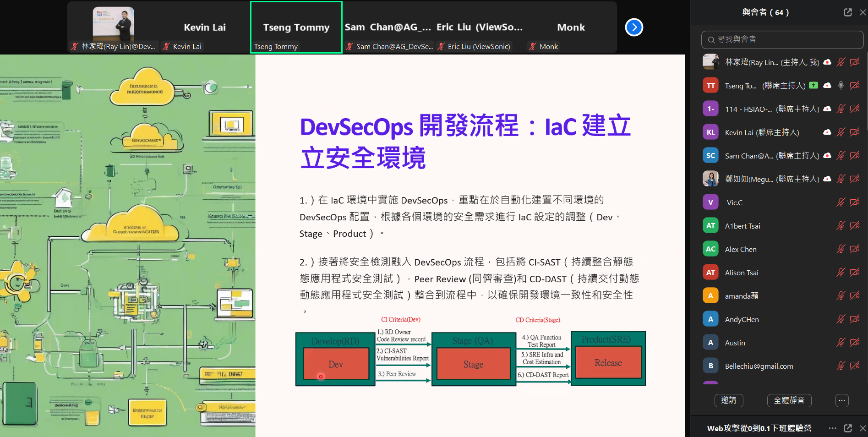Viewport: 868px width, 437px height.
Task: Click the 尋找與會者 search field
Action: [782, 40]
